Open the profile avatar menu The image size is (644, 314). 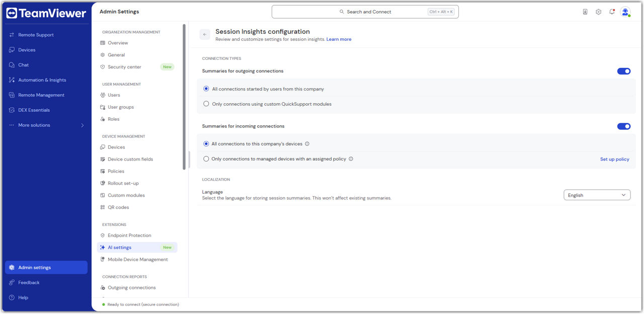(625, 12)
